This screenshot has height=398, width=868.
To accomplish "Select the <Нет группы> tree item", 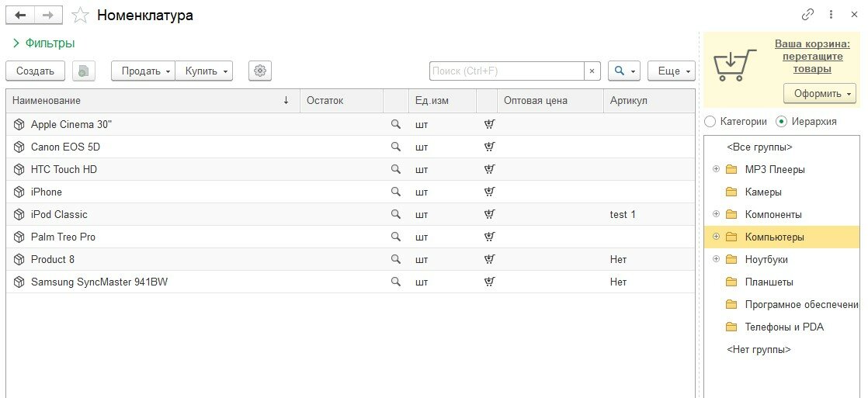I will [759, 349].
